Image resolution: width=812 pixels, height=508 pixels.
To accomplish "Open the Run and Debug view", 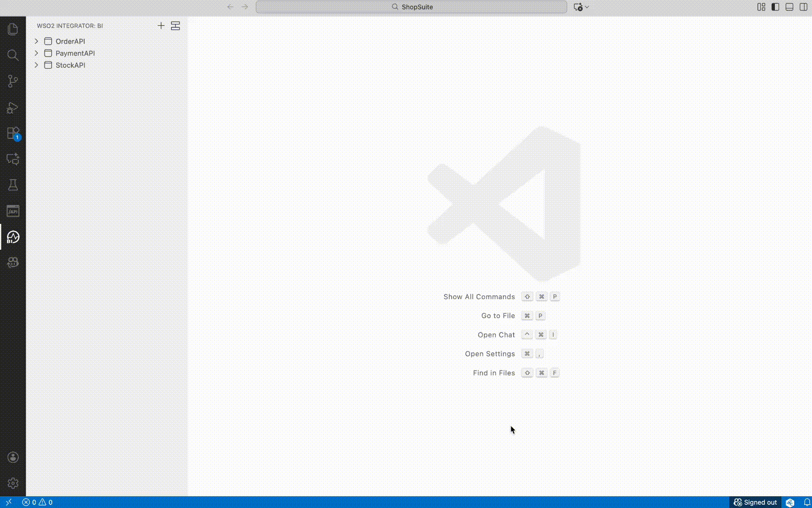I will (13, 108).
